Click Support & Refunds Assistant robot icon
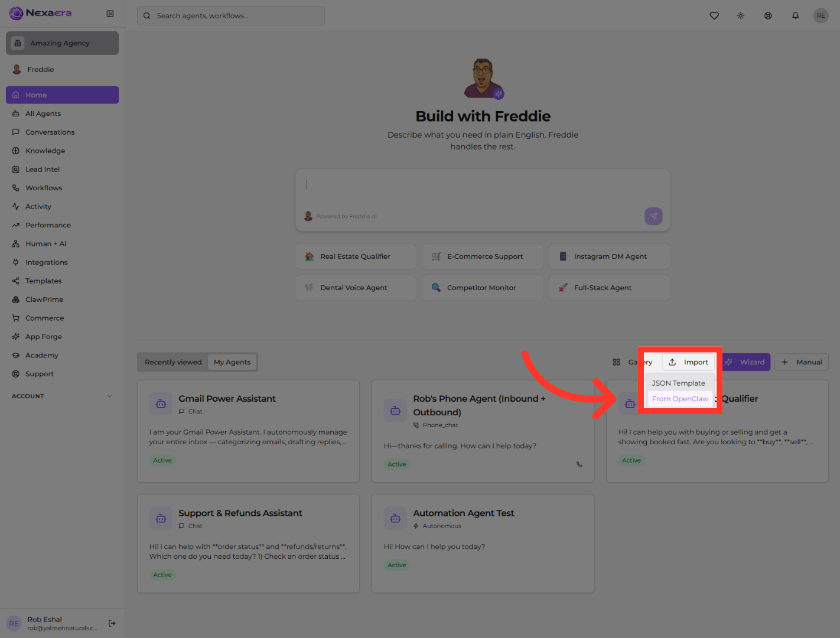 [161, 519]
